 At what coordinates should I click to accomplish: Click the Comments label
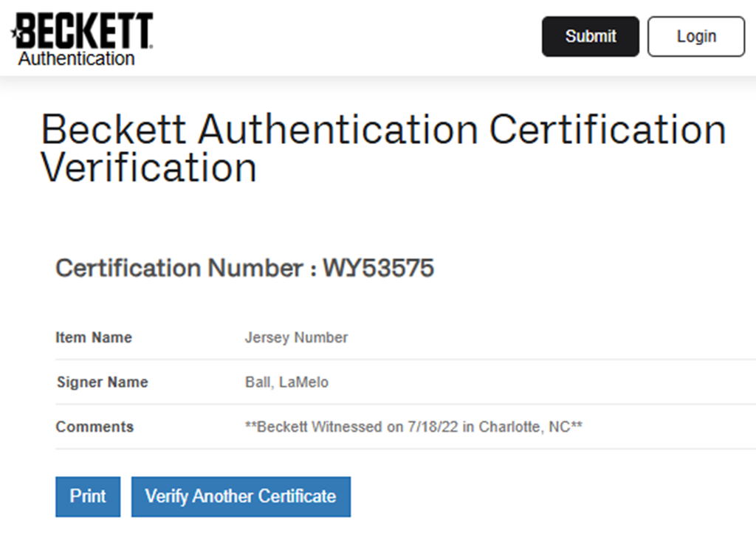(x=94, y=427)
